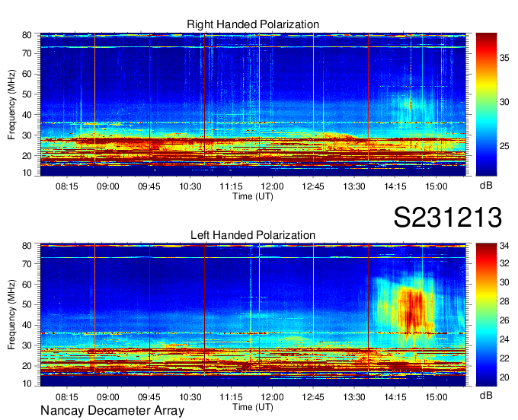Click the 80 MHz tick on the Right Handed frequency axis
This screenshot has width=518, height=420.
[x=27, y=35]
